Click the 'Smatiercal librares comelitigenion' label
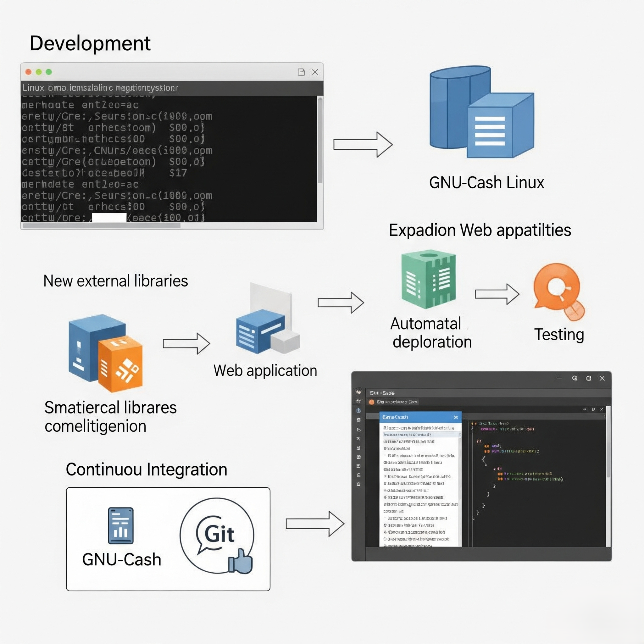Viewport: 644px width, 644px height. pos(110,417)
